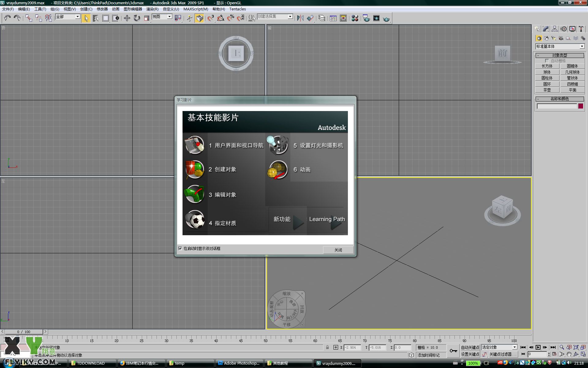Toggle absolute/offset transform type-in mode

pyautogui.click(x=336, y=347)
